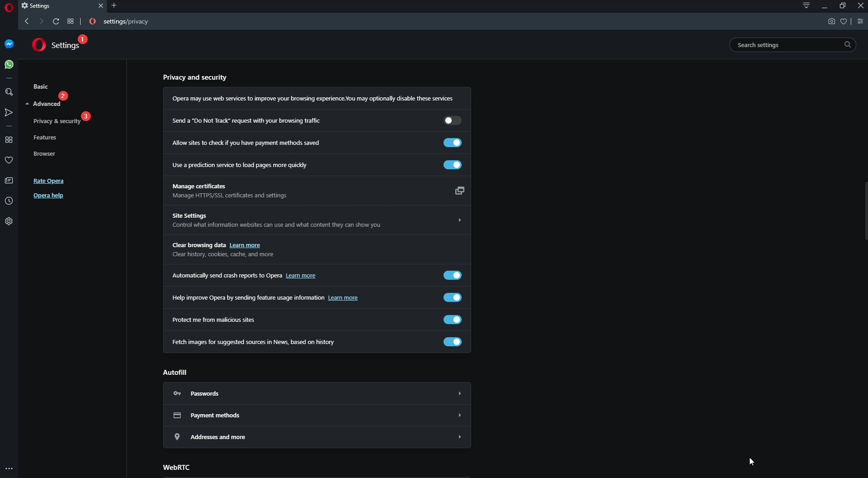
Task: Open the Features settings page
Action: click(x=44, y=137)
